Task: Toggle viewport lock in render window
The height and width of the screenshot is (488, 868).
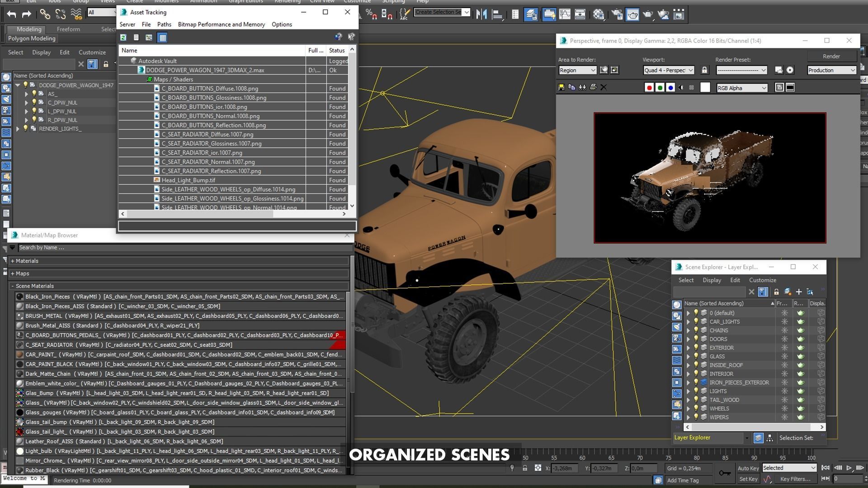Action: pos(704,70)
